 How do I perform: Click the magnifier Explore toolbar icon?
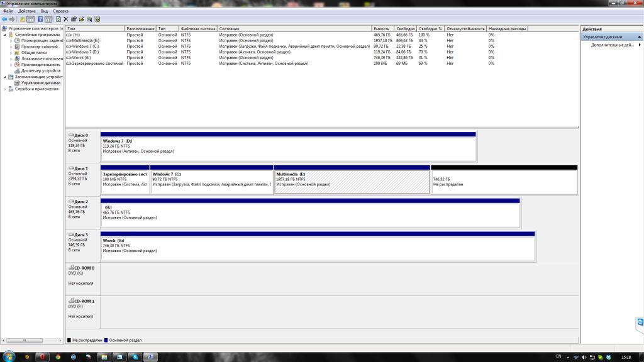tap(89, 19)
